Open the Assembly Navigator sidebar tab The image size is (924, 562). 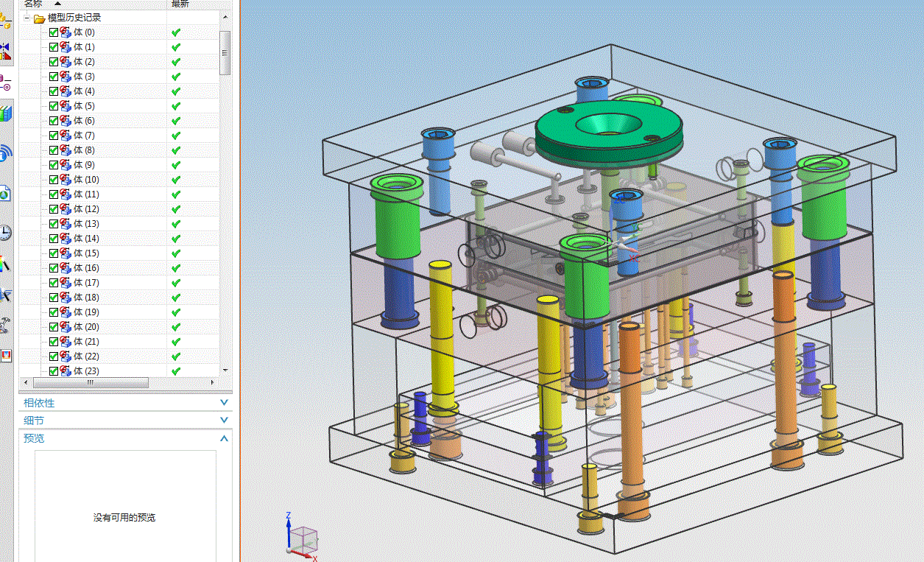[5, 22]
